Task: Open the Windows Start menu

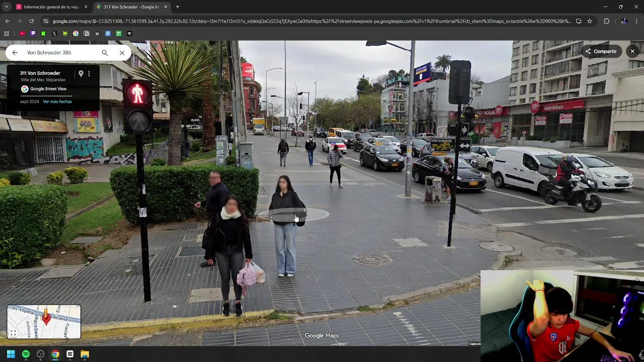Action: (11, 354)
